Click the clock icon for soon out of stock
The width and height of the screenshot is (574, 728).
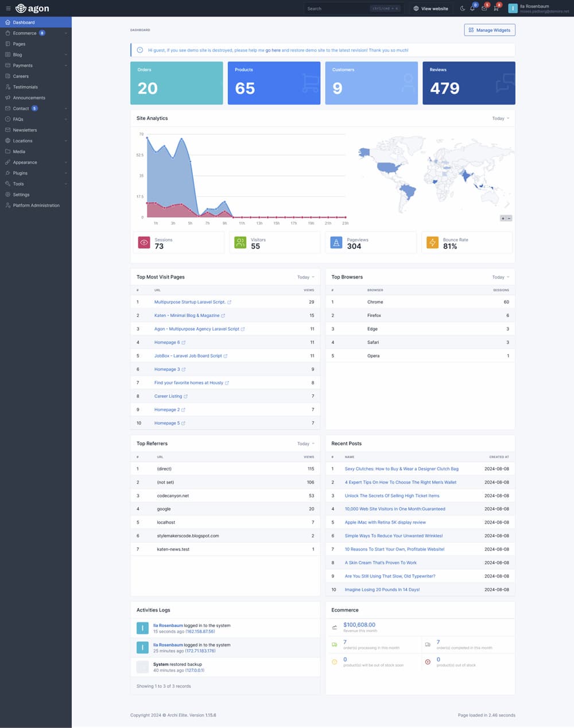point(335,662)
